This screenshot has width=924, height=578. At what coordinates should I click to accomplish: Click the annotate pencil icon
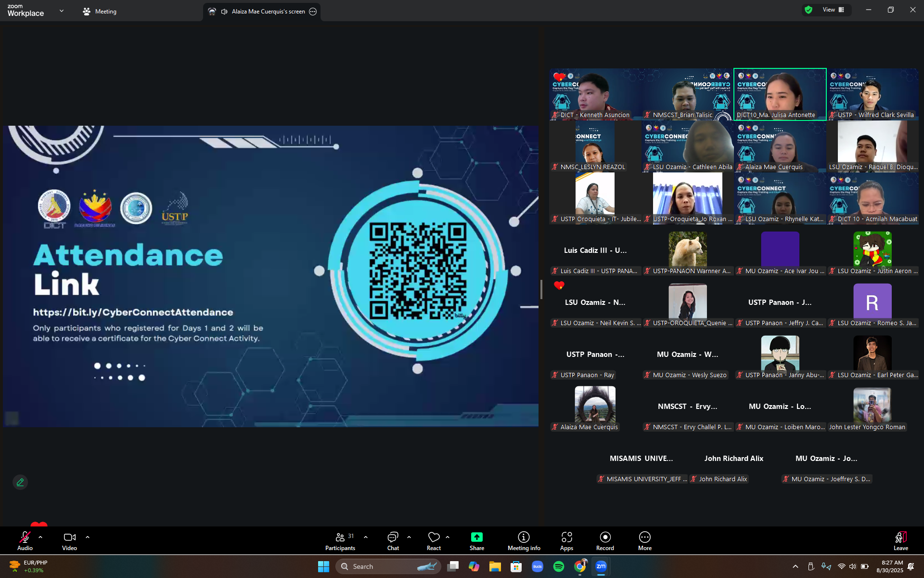pos(20,482)
